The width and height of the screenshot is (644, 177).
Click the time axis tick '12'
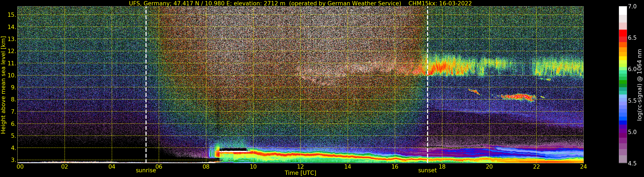tap(300, 166)
